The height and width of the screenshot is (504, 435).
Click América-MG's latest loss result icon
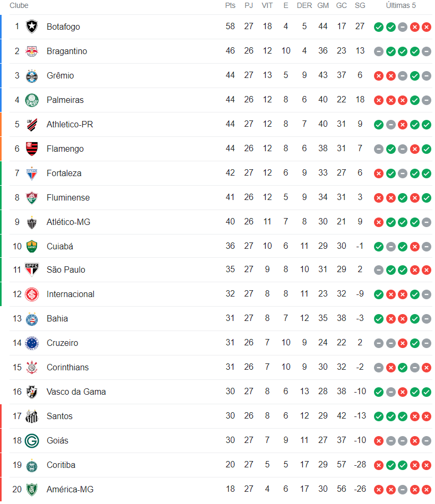click(427, 490)
